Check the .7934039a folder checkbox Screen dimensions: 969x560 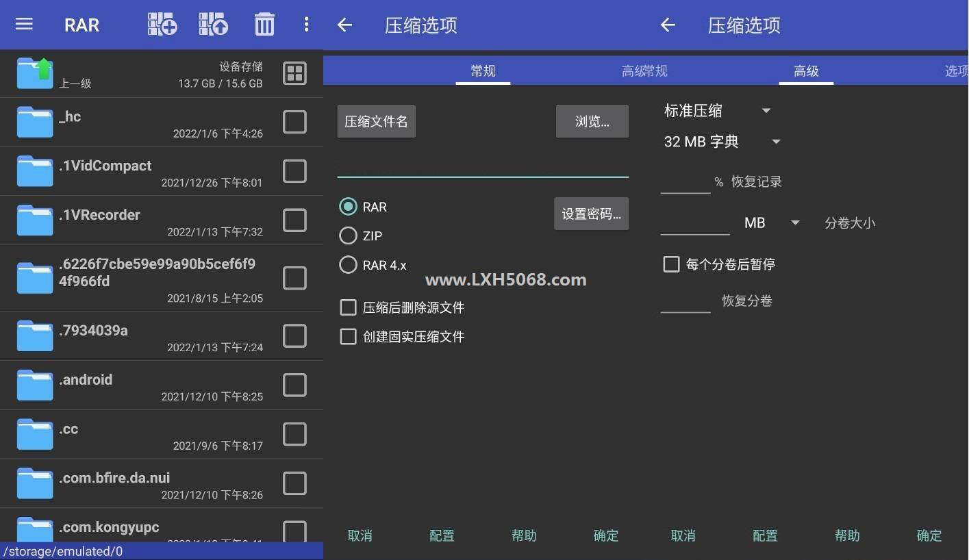294,335
